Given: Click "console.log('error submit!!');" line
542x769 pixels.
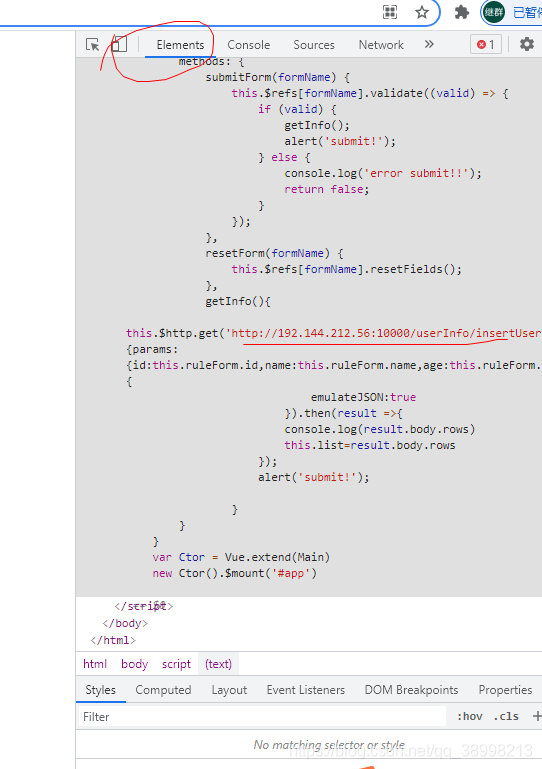Looking at the screenshot, I should pyautogui.click(x=383, y=173).
